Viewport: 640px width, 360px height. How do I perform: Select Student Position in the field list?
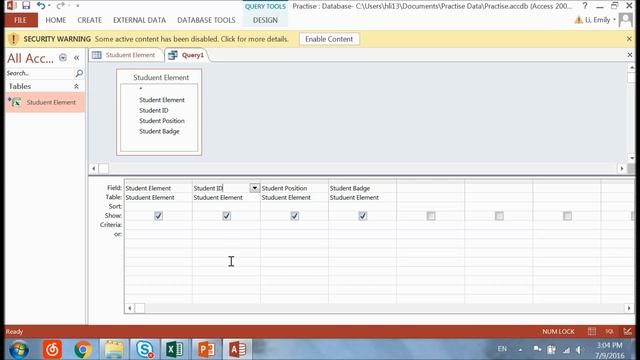[162, 121]
